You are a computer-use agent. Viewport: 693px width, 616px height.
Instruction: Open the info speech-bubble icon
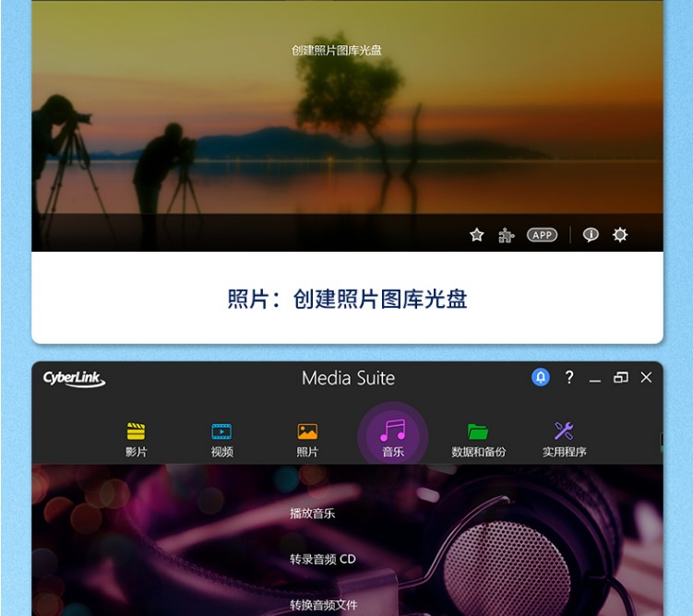pos(591,235)
